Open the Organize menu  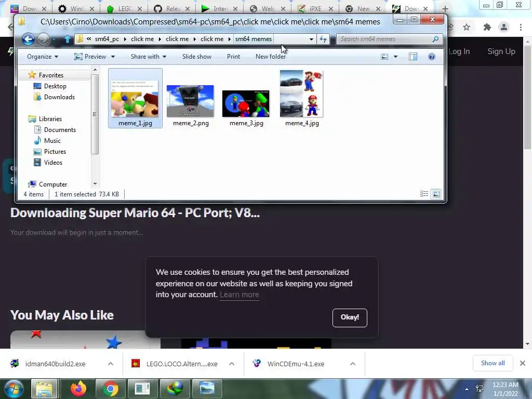pyautogui.click(x=43, y=57)
